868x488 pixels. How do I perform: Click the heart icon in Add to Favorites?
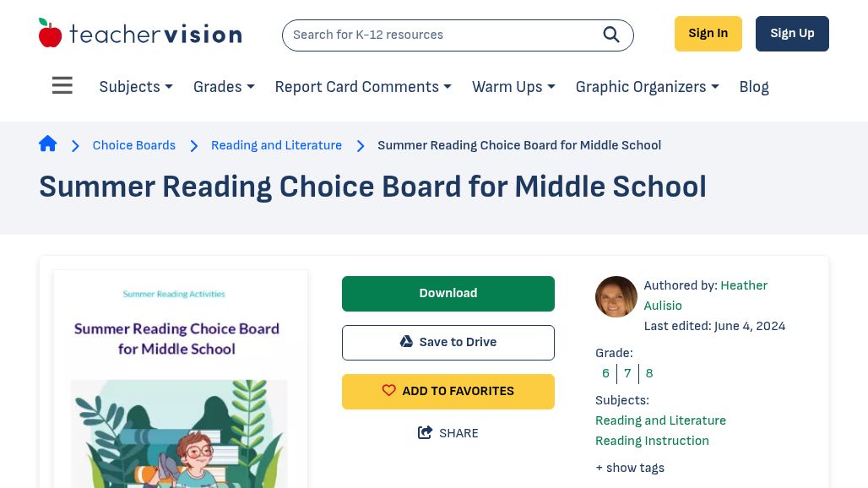pos(389,390)
